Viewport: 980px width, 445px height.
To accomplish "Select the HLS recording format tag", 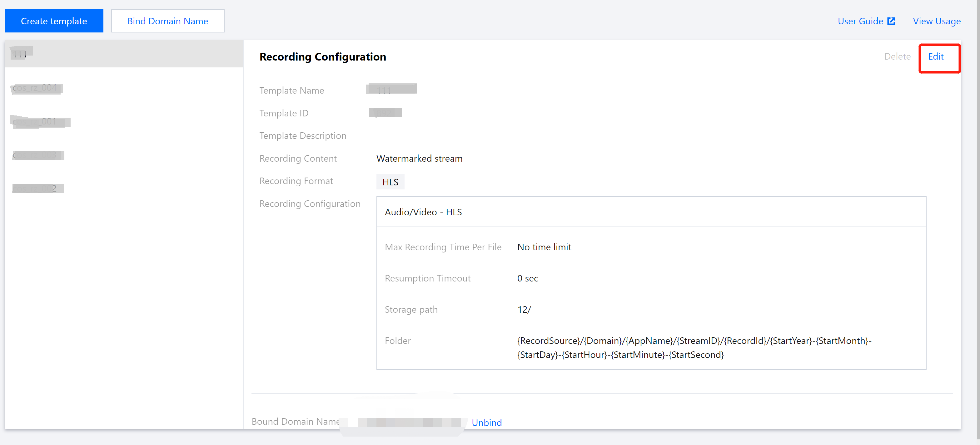I will tap(390, 182).
